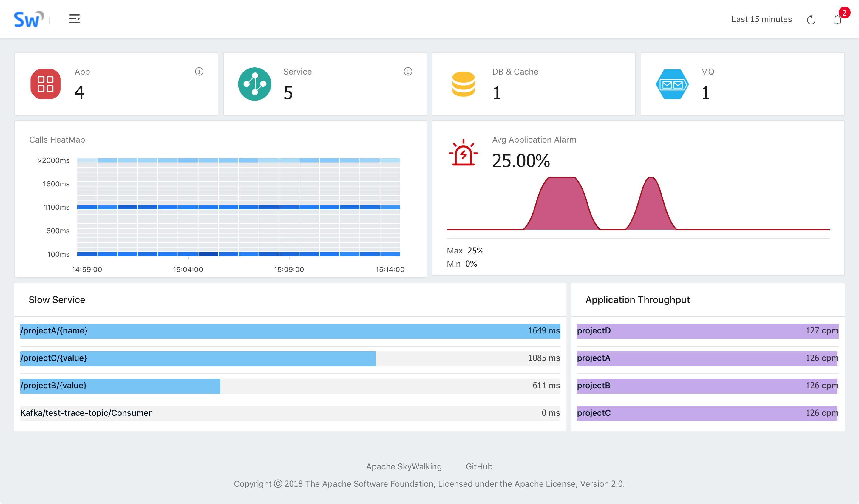Click the >2000ms heatmap axis label

coord(53,160)
